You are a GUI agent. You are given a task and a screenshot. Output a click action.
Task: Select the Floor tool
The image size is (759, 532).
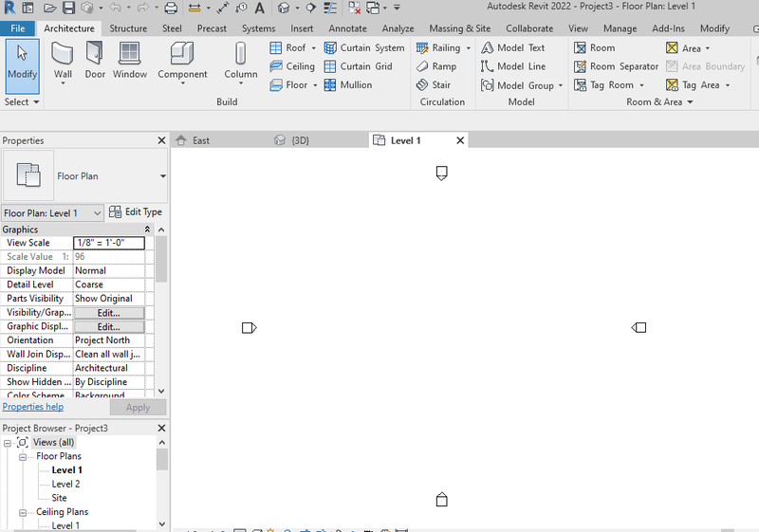click(288, 85)
